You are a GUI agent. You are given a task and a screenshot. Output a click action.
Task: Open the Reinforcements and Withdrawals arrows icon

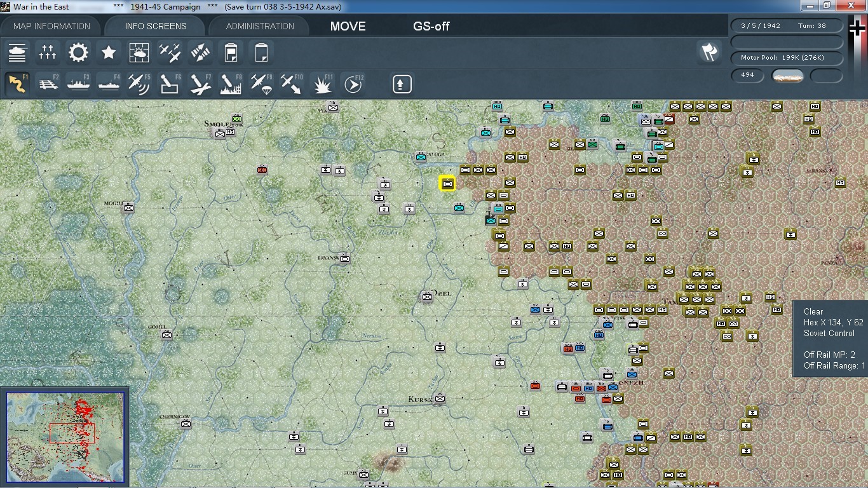200,52
